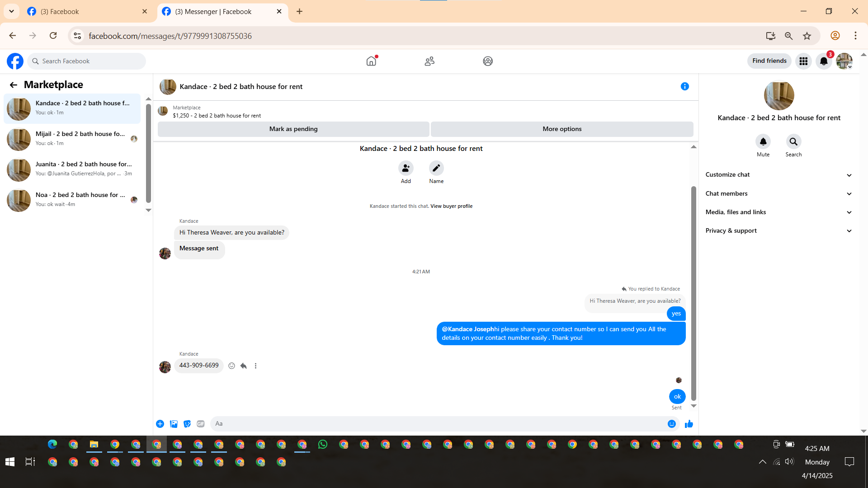The width and height of the screenshot is (868, 488).
Task: Expand Chat members section
Action: pos(778,193)
